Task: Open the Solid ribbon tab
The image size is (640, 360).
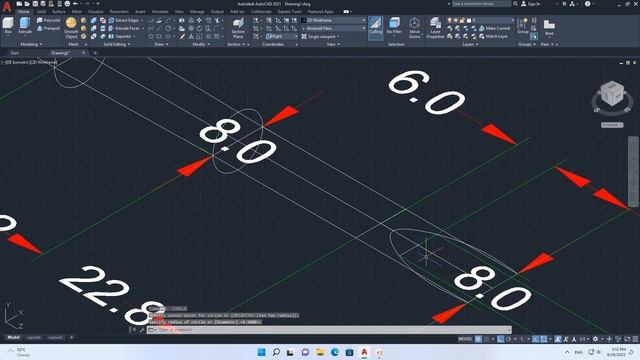Action: [41, 12]
